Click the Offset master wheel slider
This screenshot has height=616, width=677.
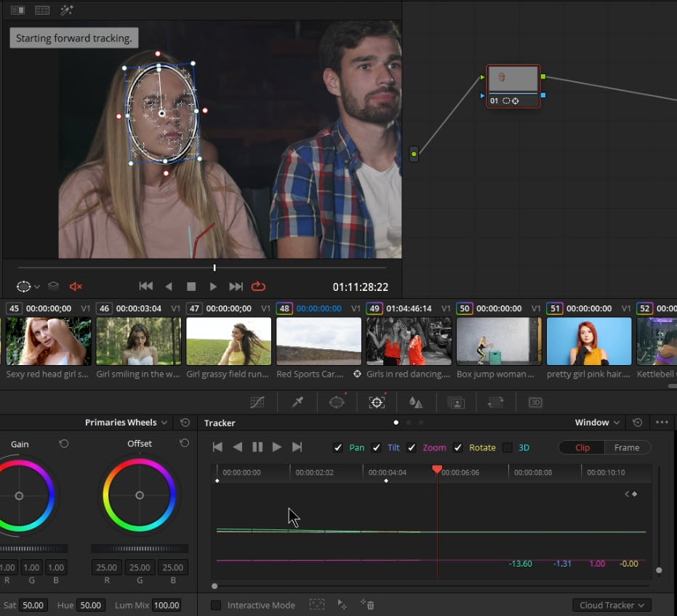click(x=140, y=548)
